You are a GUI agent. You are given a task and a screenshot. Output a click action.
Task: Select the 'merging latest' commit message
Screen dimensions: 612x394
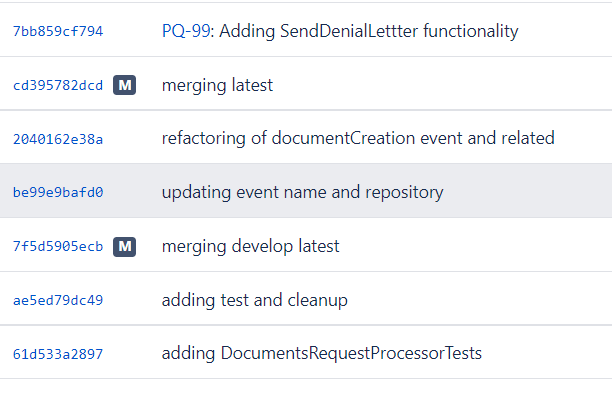click(x=217, y=86)
